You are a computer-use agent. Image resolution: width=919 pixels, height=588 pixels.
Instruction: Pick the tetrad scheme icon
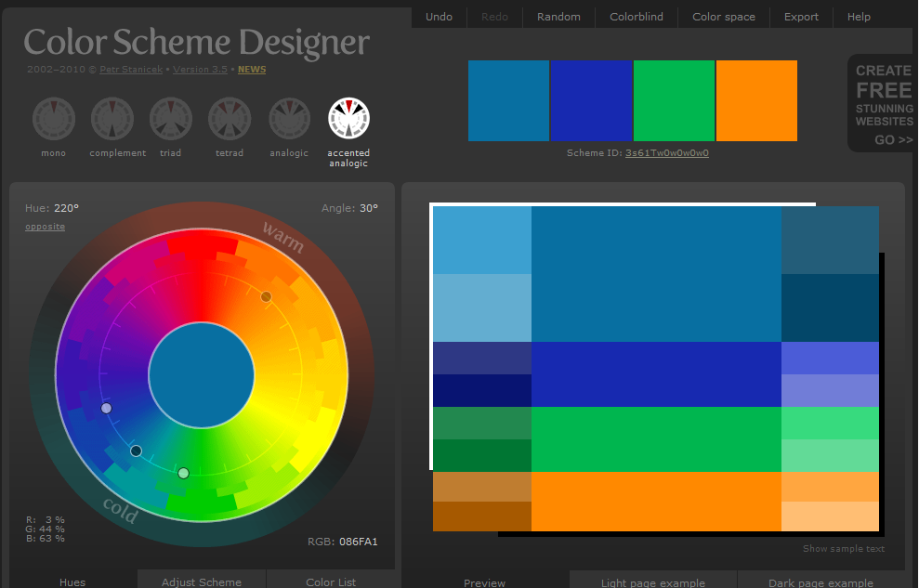click(x=230, y=120)
